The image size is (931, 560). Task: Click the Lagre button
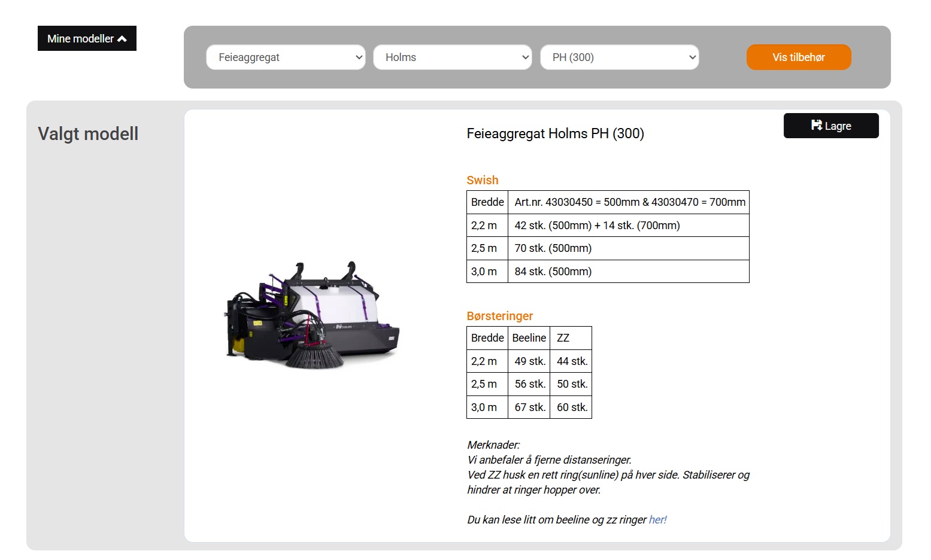tap(831, 126)
